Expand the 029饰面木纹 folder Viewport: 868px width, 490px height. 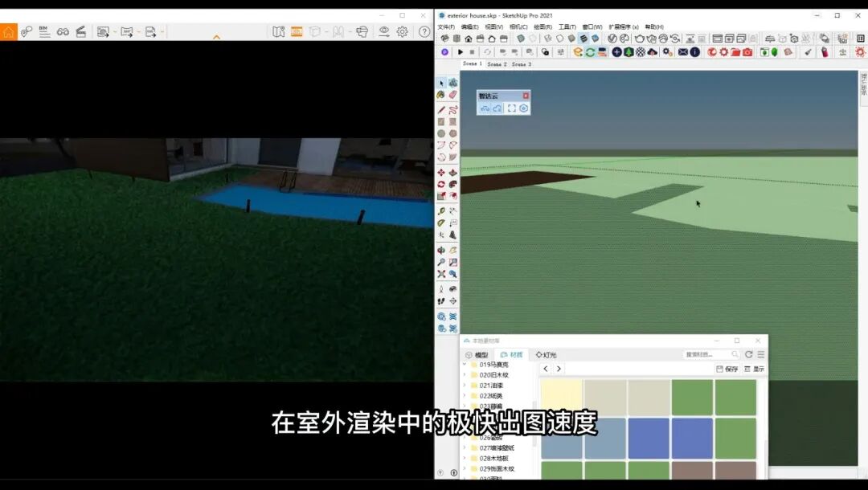pyautogui.click(x=465, y=469)
